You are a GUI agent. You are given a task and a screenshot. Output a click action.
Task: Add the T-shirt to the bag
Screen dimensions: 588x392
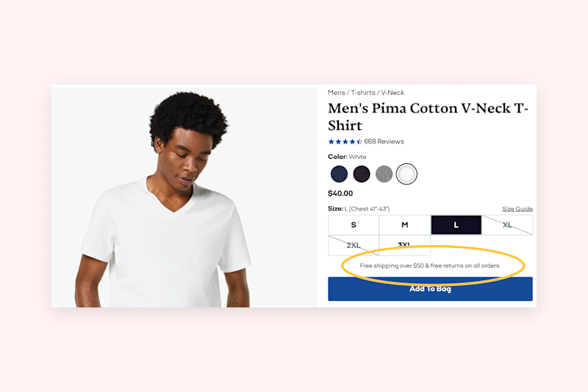pos(430,289)
